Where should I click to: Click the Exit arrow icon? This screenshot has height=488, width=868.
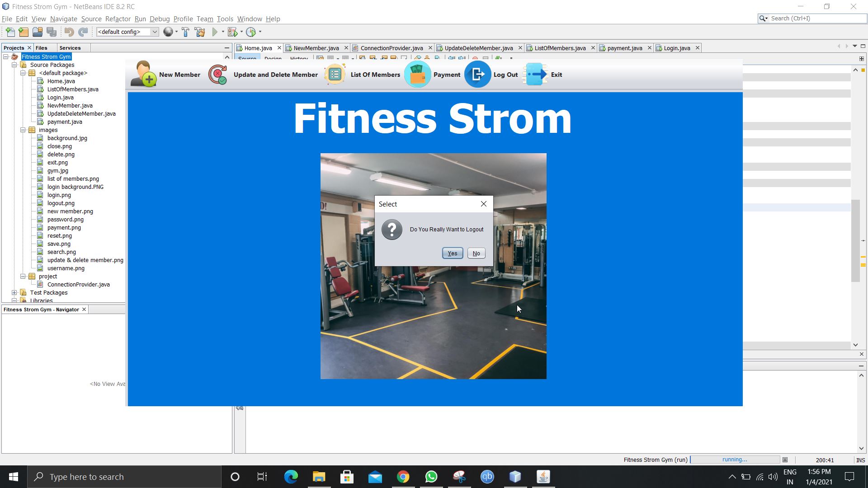[536, 75]
